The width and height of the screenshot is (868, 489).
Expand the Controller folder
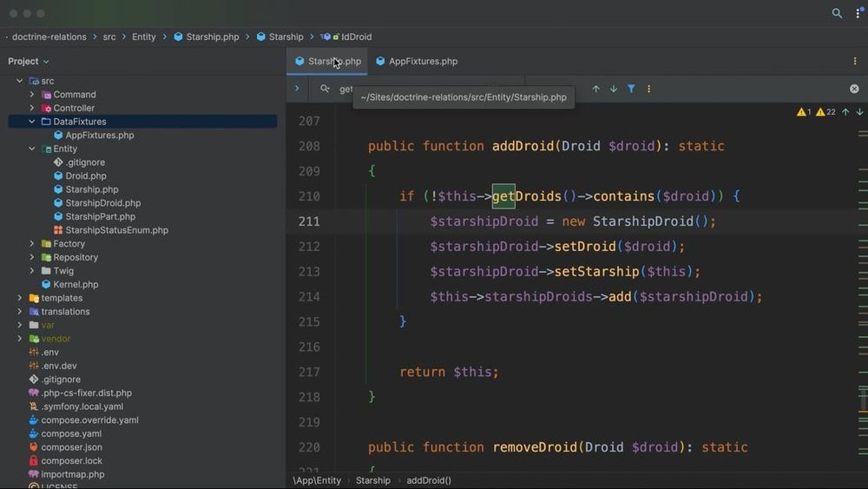(x=32, y=108)
